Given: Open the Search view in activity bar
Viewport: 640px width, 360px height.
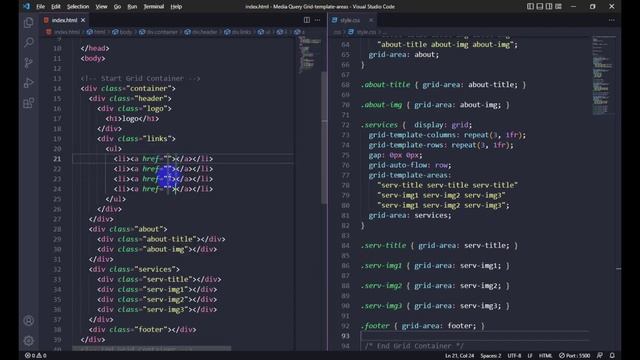Looking at the screenshot, I should click(x=29, y=42).
